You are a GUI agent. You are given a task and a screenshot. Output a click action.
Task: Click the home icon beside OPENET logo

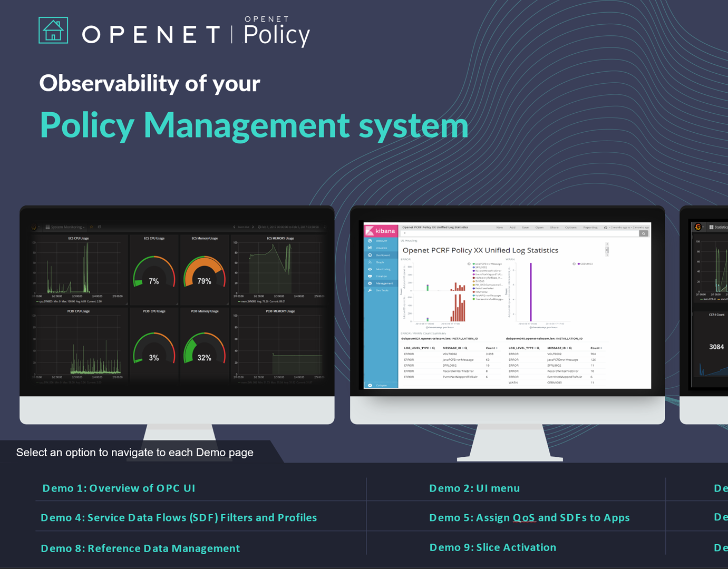[53, 30]
